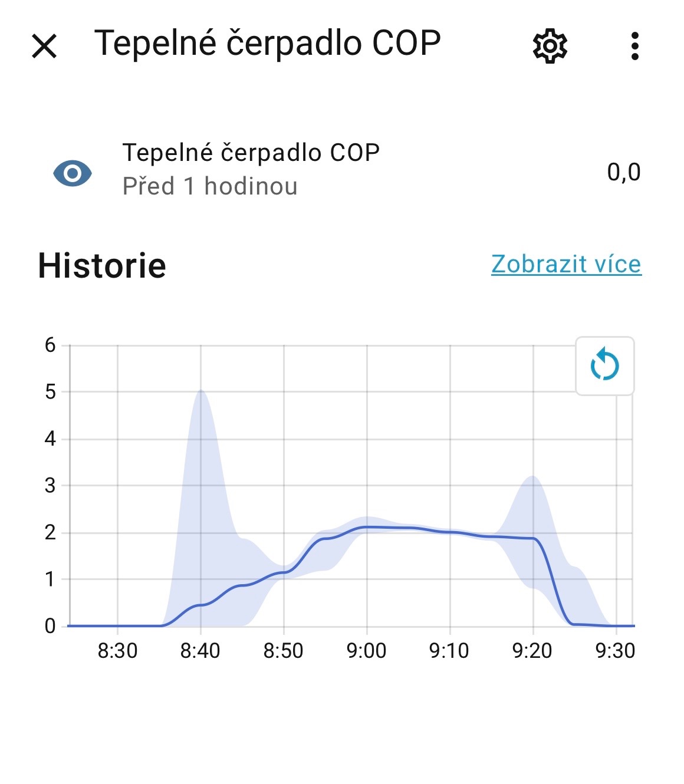Click the 9:00 label on the time axis

click(x=366, y=651)
